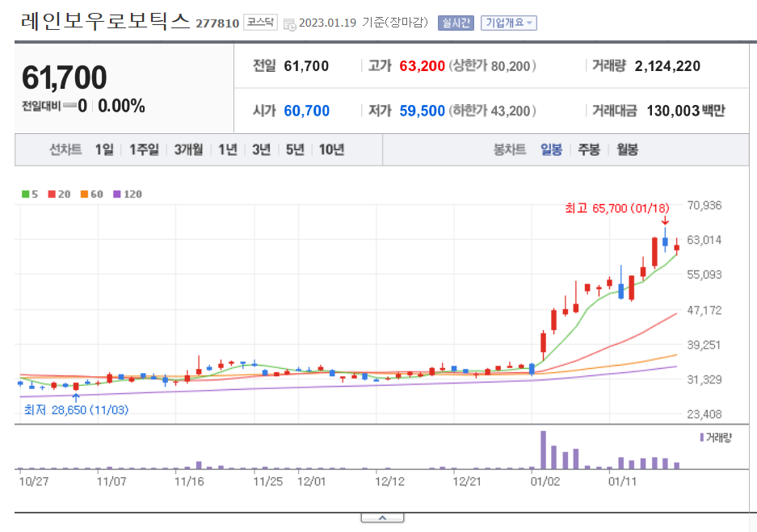Click the tallest volume bar at 01/02
The width and height of the screenshot is (757, 532).
point(543,450)
